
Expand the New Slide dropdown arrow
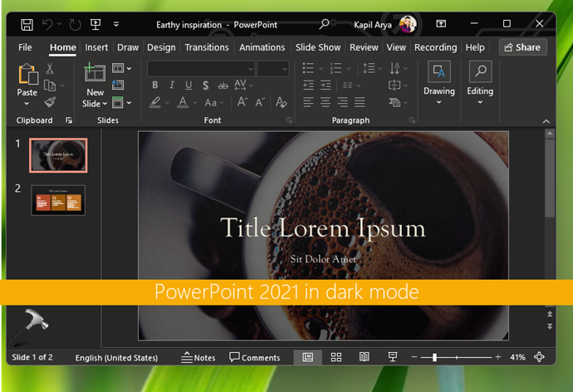click(105, 104)
